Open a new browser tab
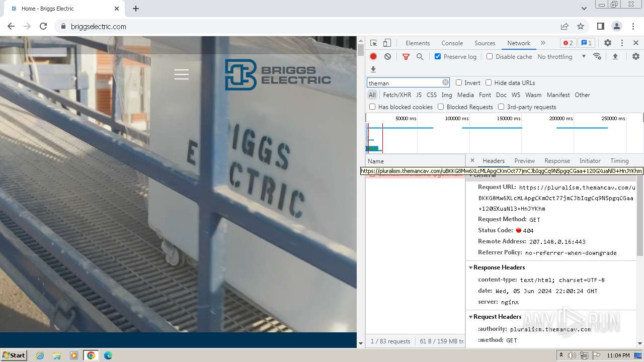The height and width of the screenshot is (362, 644). pos(136,9)
